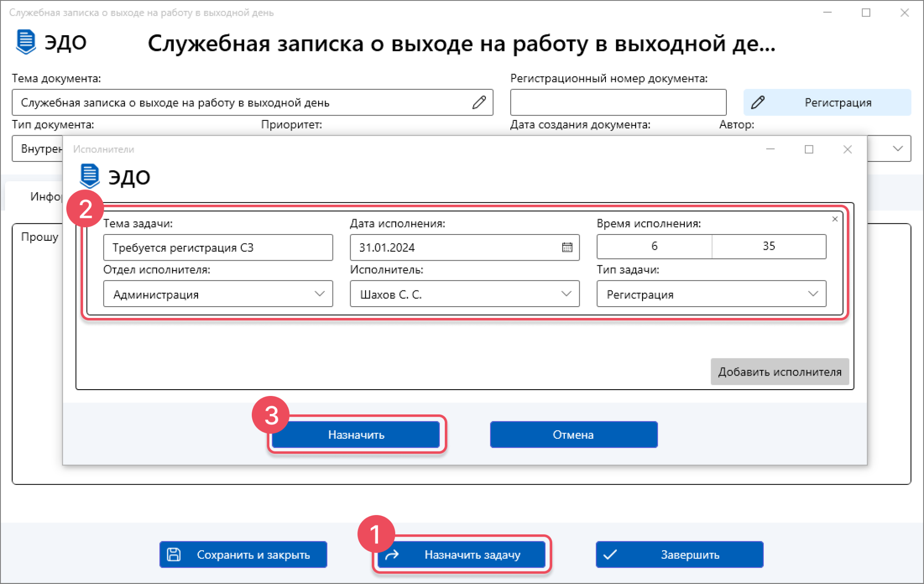
Task: Remove executor row with small x icon
Action: point(835,219)
